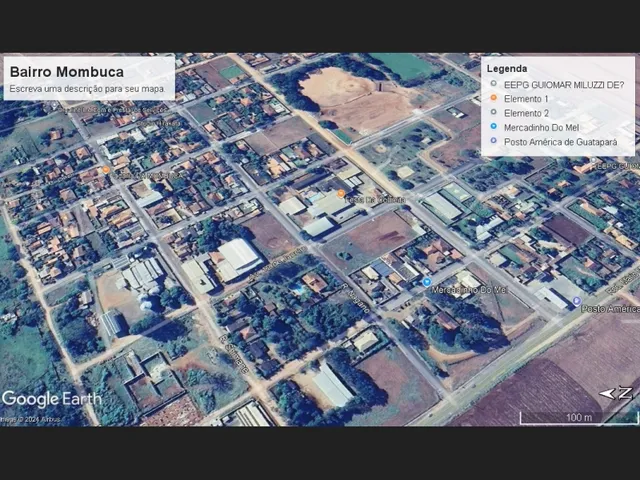Click the blue Mercadinho Do Mel map pin
Viewport: 640px width, 480px height.
click(x=427, y=282)
